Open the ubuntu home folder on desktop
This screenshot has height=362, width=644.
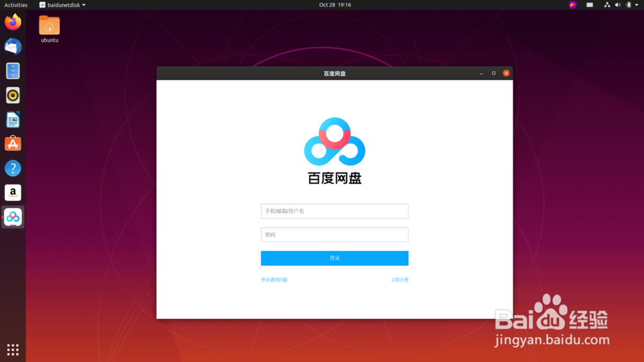tap(50, 29)
